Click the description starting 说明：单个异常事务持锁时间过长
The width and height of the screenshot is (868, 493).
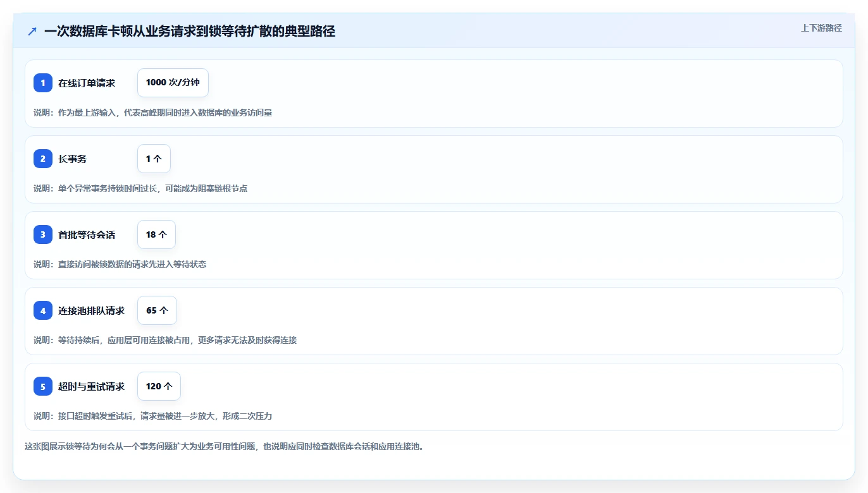pos(140,188)
